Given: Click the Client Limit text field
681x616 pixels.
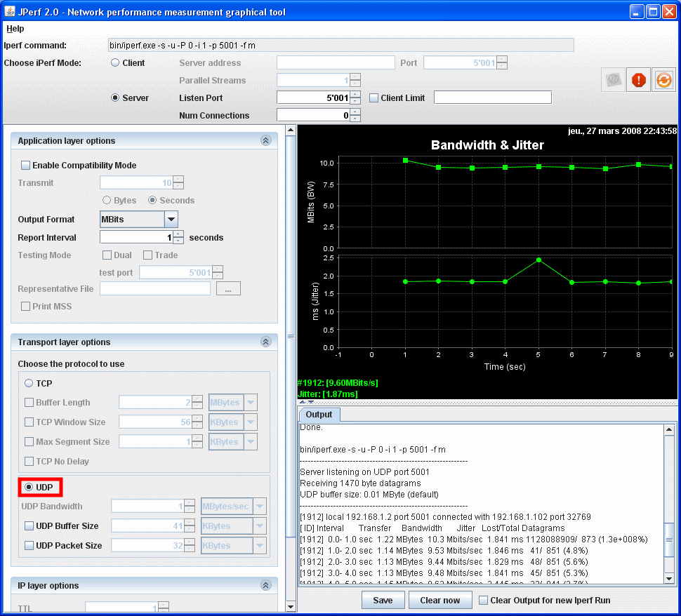Looking at the screenshot, I should (x=493, y=98).
